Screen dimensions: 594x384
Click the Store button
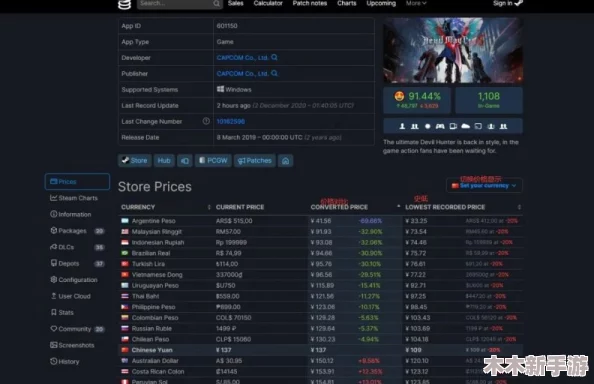pyautogui.click(x=134, y=161)
